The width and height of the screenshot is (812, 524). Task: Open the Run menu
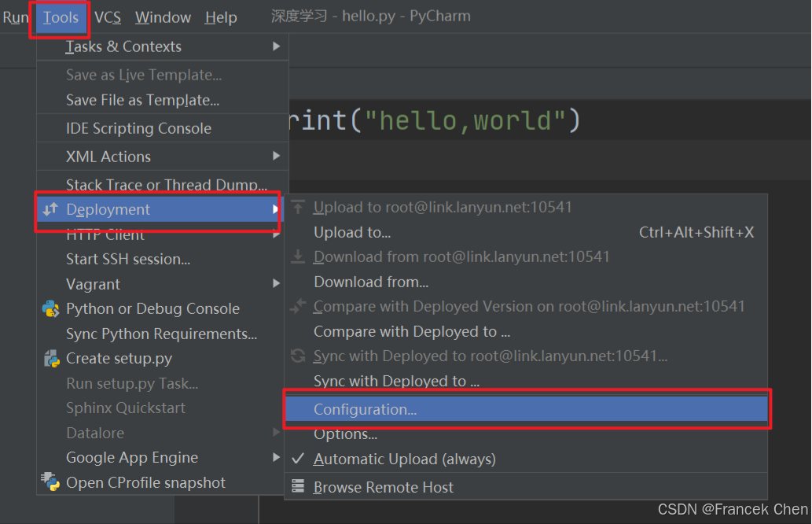click(16, 17)
